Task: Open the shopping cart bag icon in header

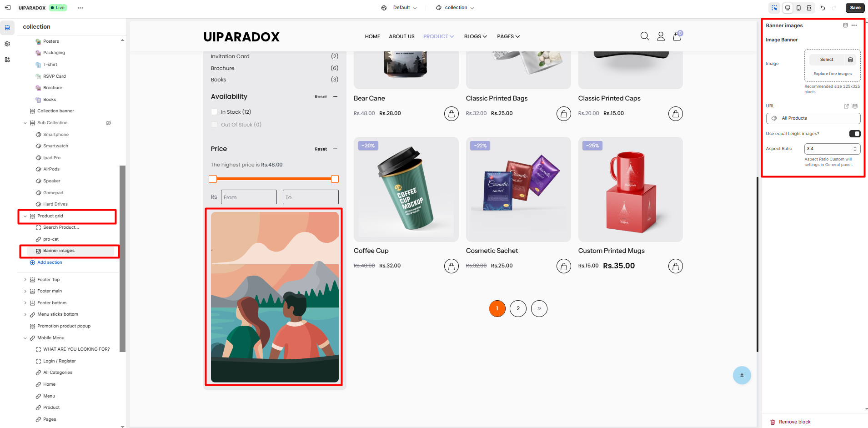Action: pos(677,36)
